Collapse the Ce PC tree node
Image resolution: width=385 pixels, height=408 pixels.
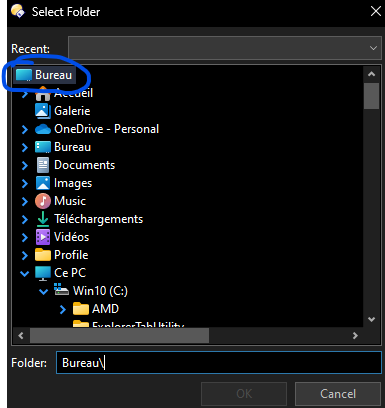tap(25, 274)
